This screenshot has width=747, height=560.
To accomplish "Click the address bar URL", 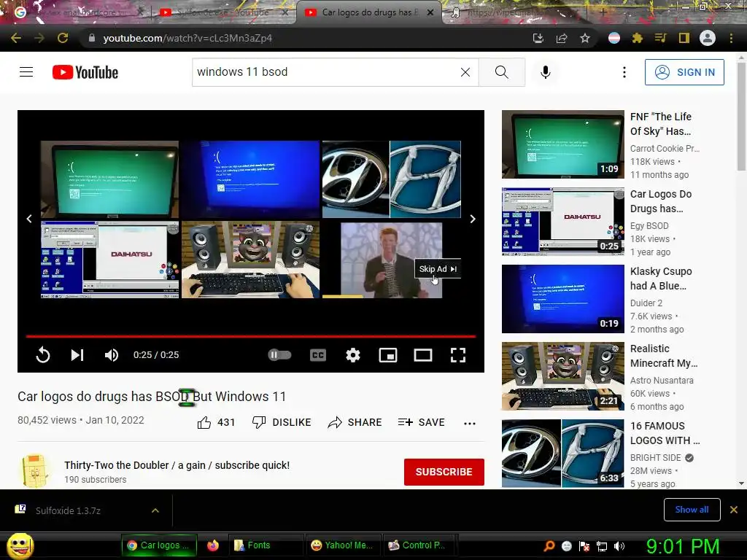I will click(187, 38).
